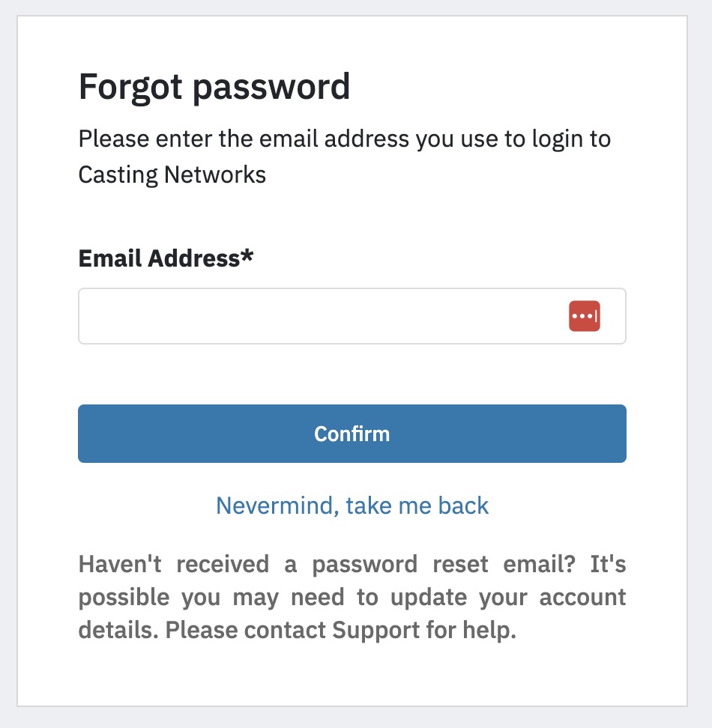The width and height of the screenshot is (712, 728).
Task: Return to login via the Nevermind link
Action: (352, 506)
